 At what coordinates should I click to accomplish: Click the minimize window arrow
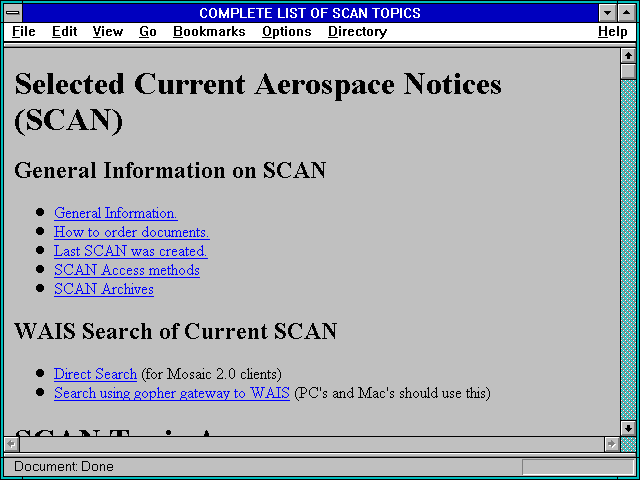(608, 13)
